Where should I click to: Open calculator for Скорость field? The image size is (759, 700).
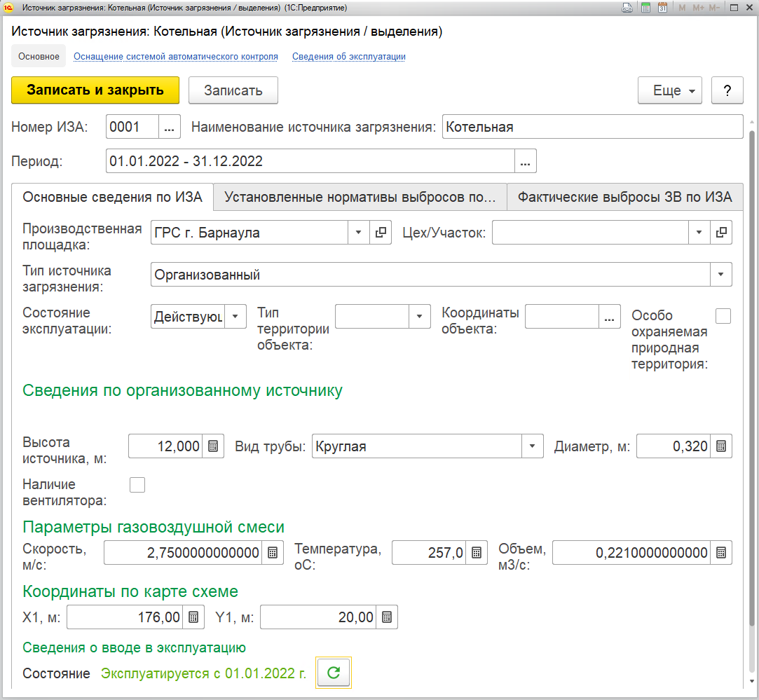pyautogui.click(x=273, y=552)
